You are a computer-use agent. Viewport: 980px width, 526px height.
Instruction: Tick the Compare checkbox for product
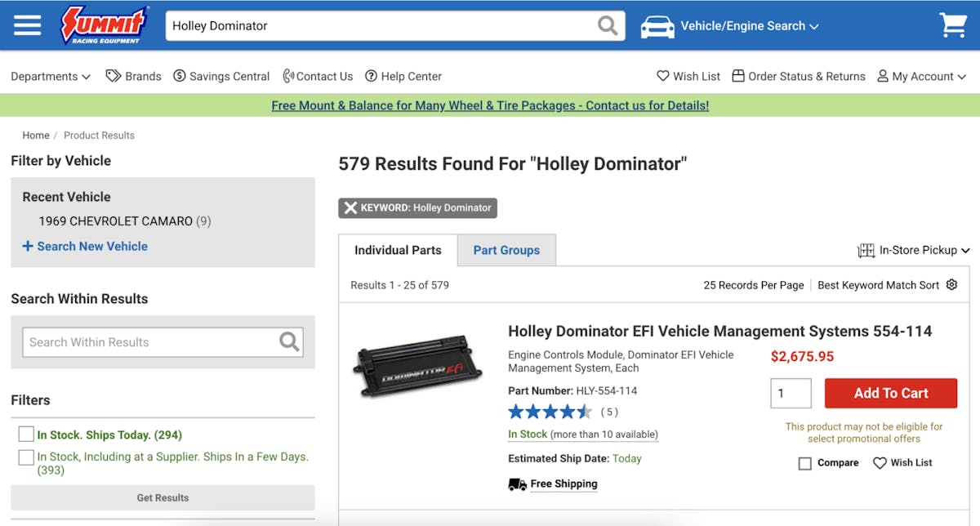(x=805, y=463)
